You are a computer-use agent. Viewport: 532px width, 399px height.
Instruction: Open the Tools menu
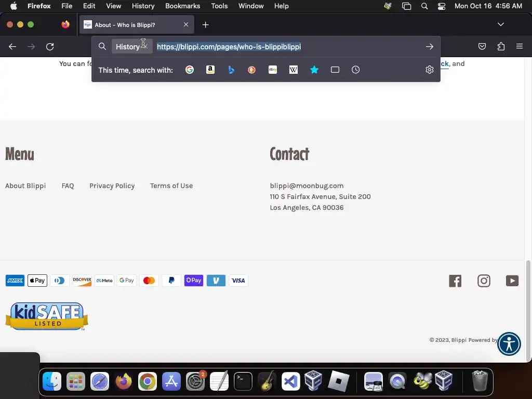point(219,6)
